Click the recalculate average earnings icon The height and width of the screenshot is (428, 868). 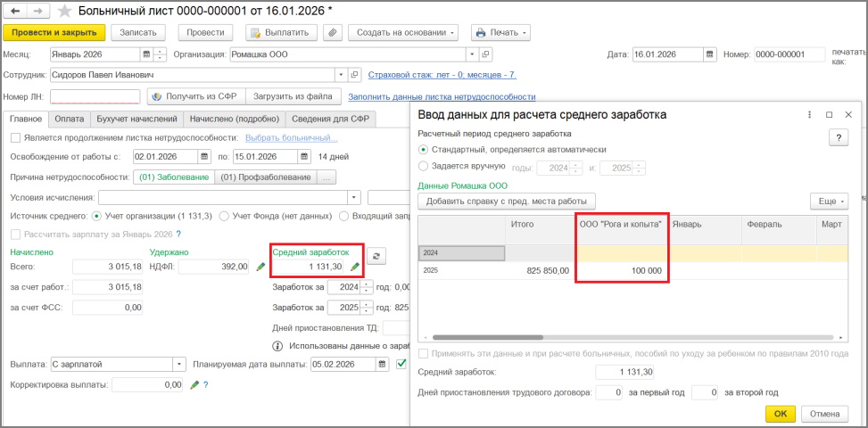coord(377,256)
